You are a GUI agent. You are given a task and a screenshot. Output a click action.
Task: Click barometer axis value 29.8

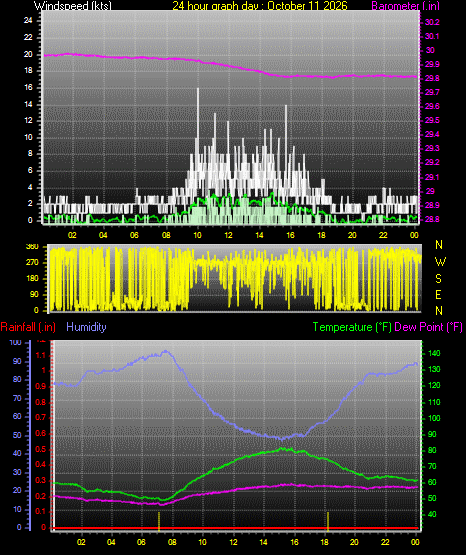point(432,78)
